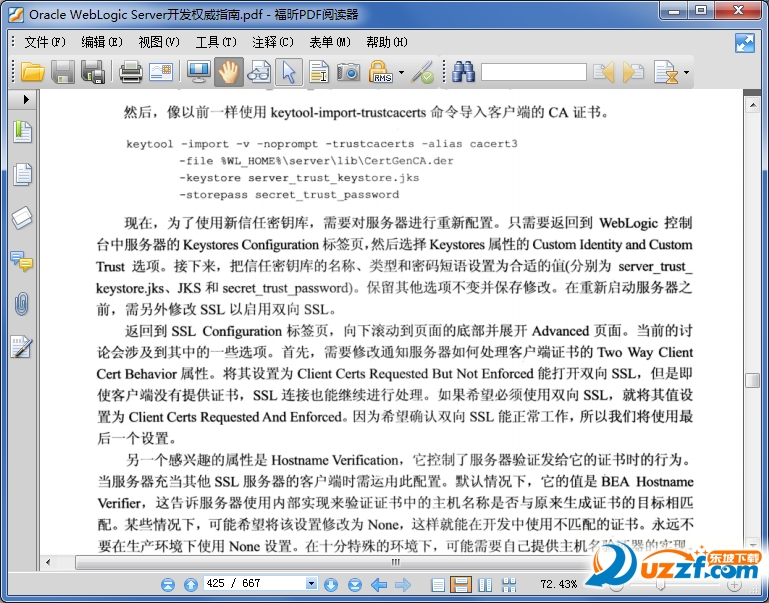Expand the navigation panel with black triangle
Image resolution: width=769 pixels, height=603 pixels.
click(x=26, y=100)
